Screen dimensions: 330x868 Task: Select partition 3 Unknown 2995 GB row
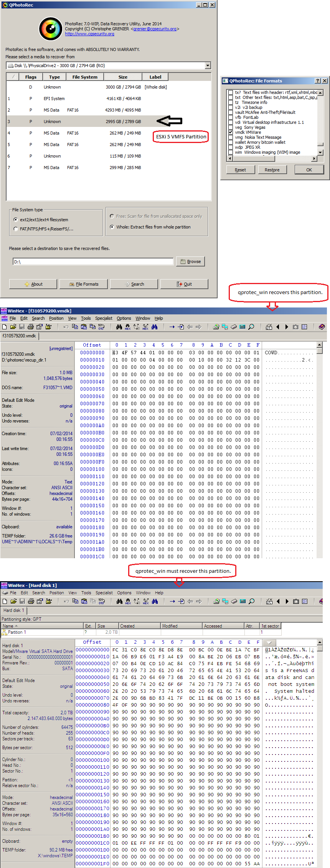[x=109, y=122]
